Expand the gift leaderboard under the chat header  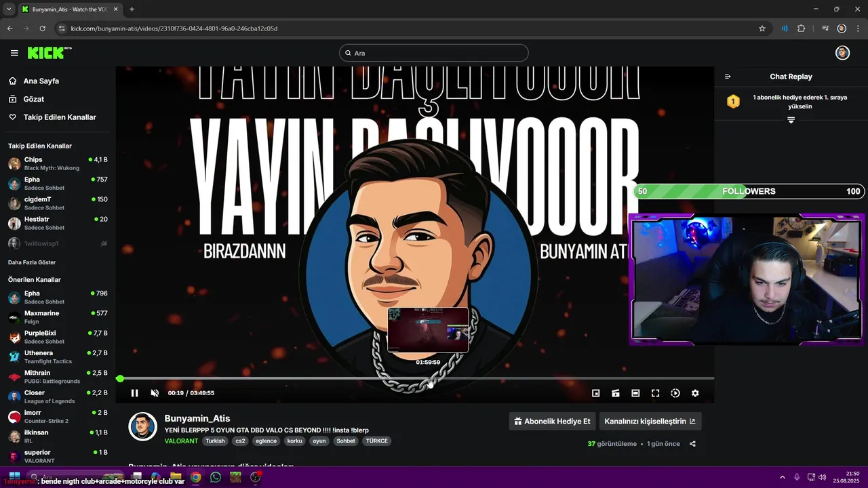click(x=791, y=120)
